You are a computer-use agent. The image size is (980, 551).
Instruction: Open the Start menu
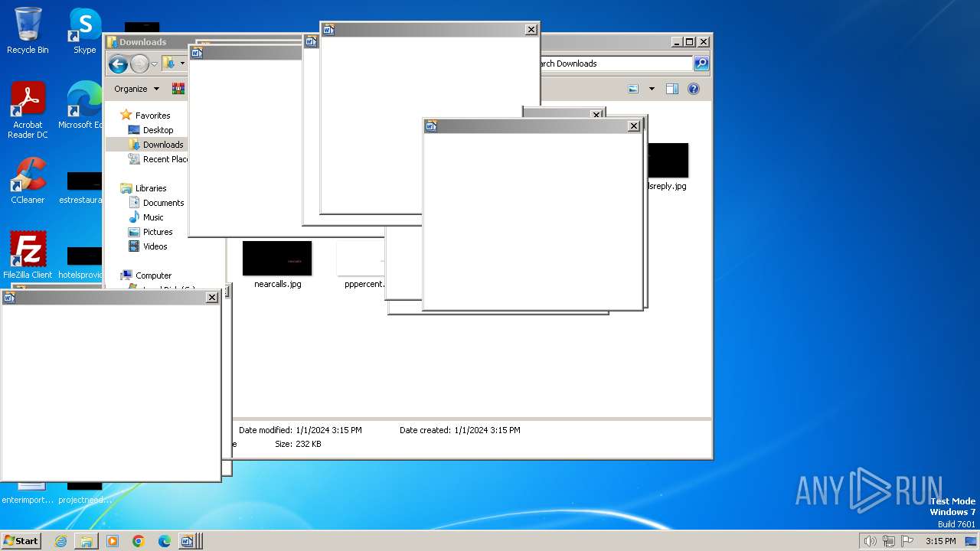[21, 540]
